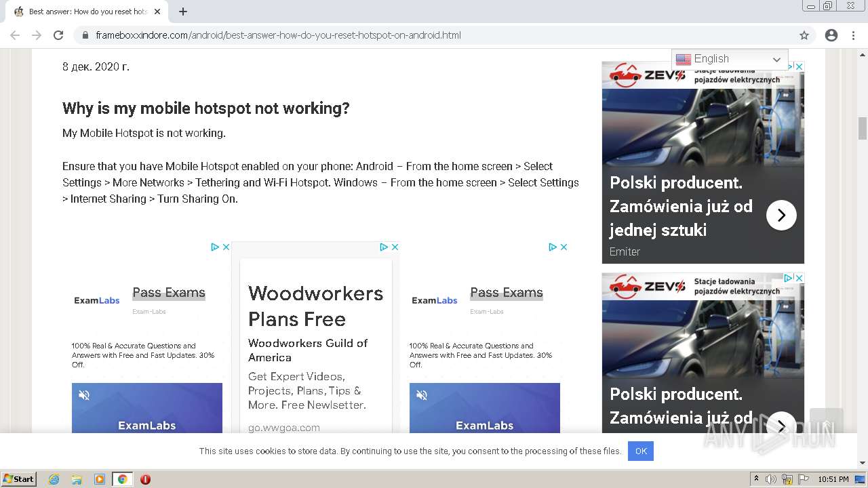
Task: Click 'Polski producent' text in top ZEV ad
Action: (676, 183)
